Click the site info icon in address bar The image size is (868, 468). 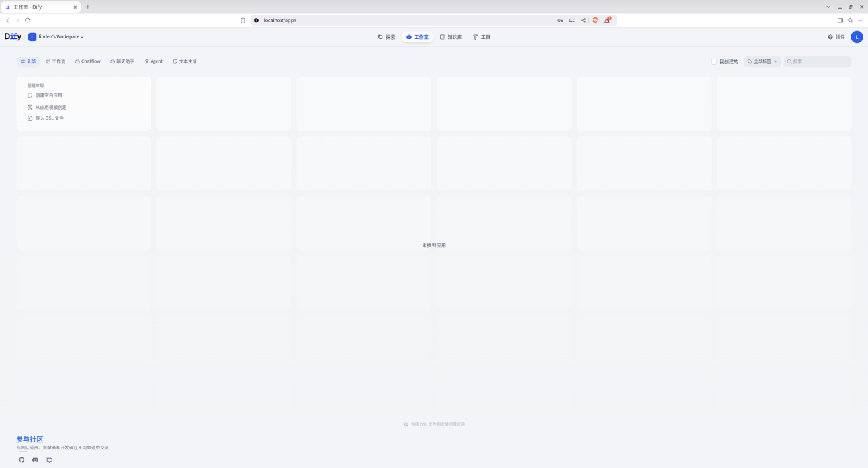tap(256, 20)
